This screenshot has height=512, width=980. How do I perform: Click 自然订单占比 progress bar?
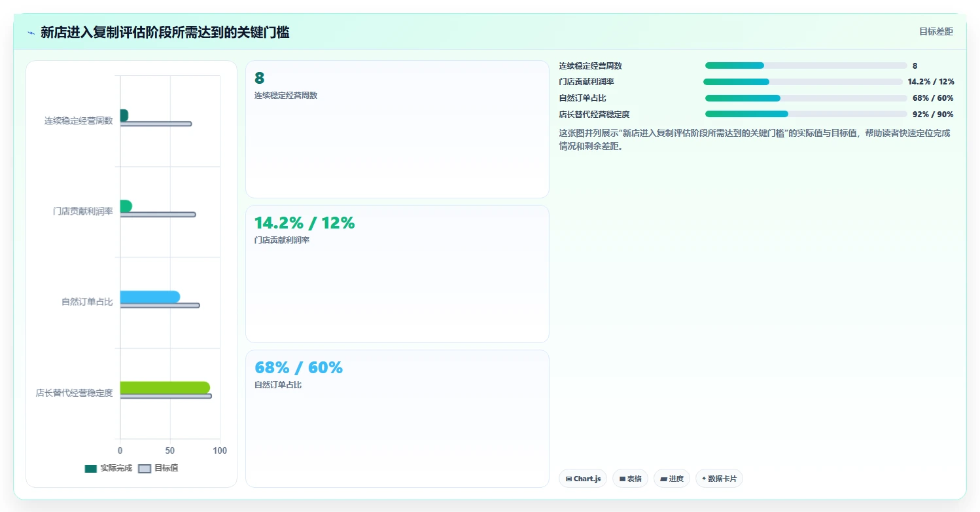(806, 98)
